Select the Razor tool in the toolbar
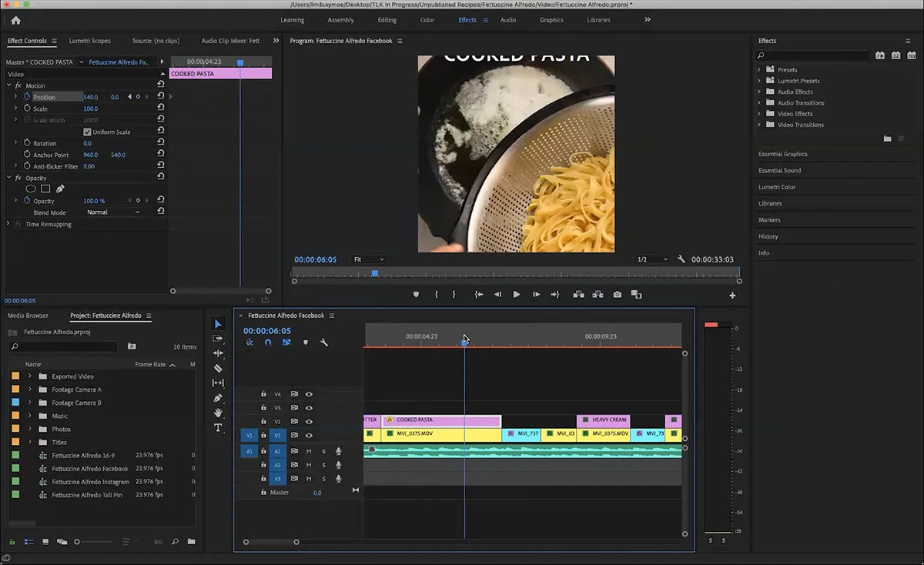Image resolution: width=924 pixels, height=565 pixels. tap(218, 369)
